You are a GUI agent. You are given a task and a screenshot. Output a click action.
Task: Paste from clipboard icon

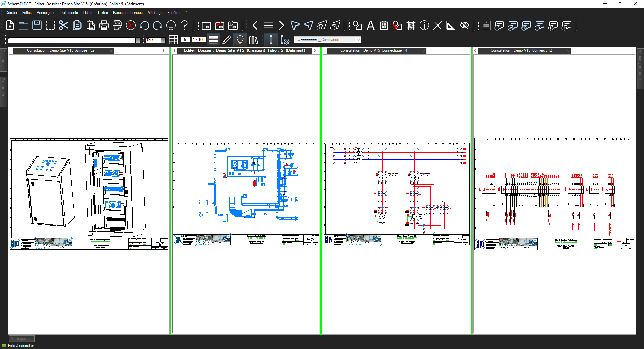point(91,26)
